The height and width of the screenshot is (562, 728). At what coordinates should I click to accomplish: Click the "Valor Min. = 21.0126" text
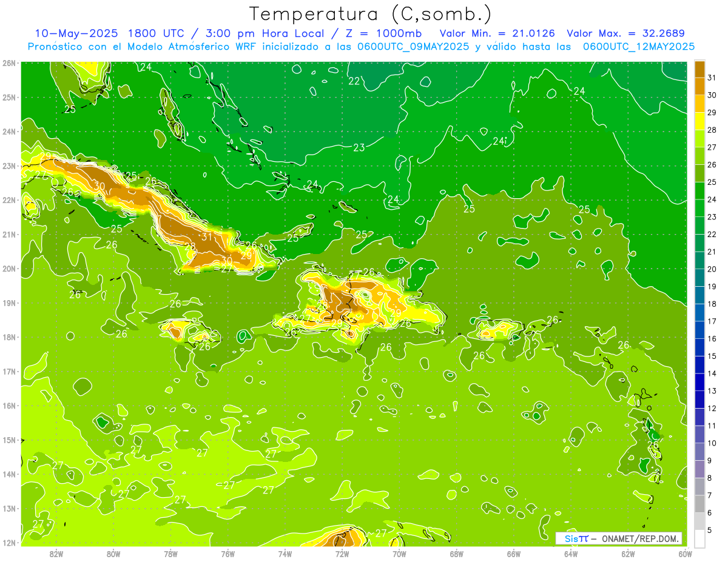pos(498,33)
